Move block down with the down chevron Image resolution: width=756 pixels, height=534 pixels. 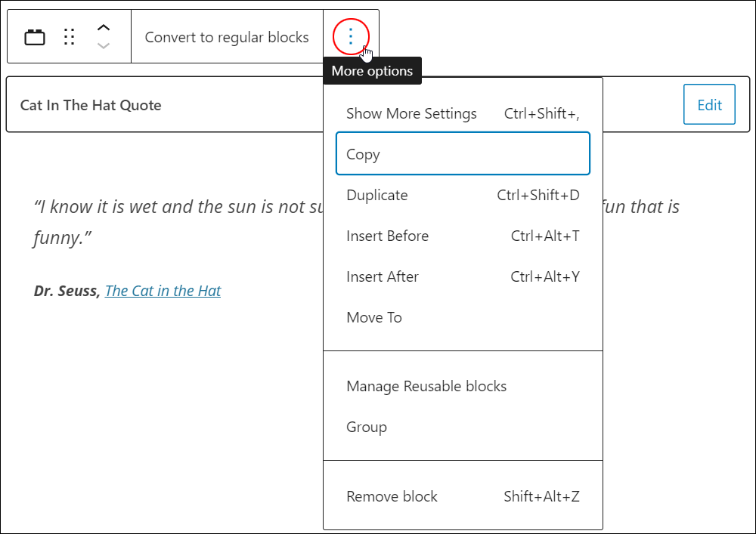104,46
